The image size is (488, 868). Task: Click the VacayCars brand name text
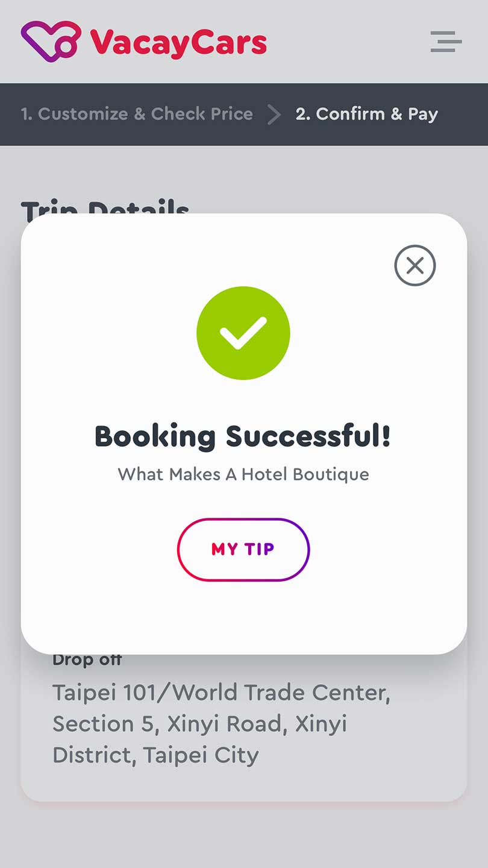point(178,43)
